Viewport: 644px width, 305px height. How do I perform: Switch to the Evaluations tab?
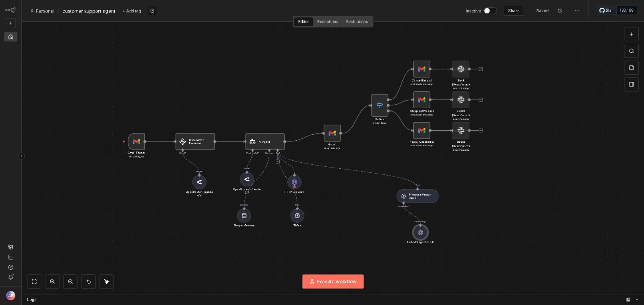click(357, 22)
